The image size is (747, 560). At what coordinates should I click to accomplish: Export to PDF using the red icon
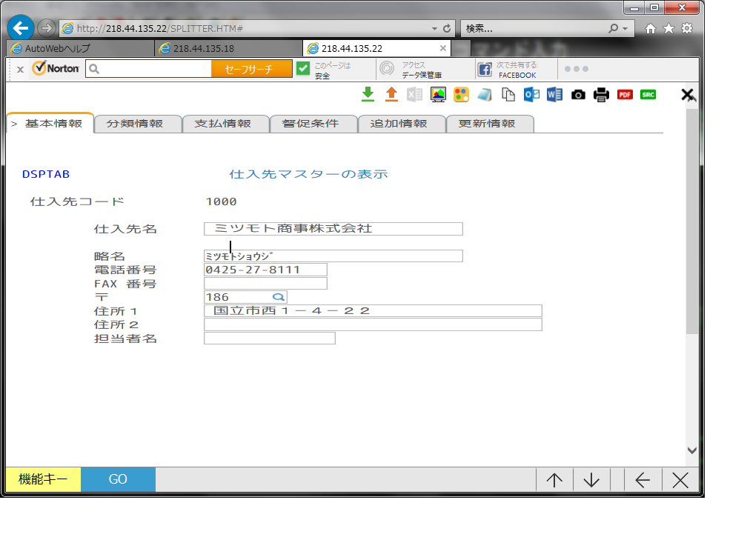point(625,94)
